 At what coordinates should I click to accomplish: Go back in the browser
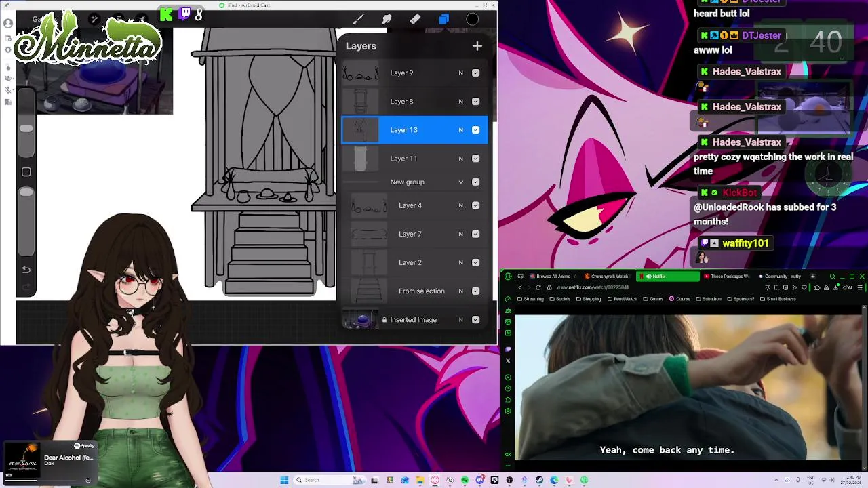[520, 287]
